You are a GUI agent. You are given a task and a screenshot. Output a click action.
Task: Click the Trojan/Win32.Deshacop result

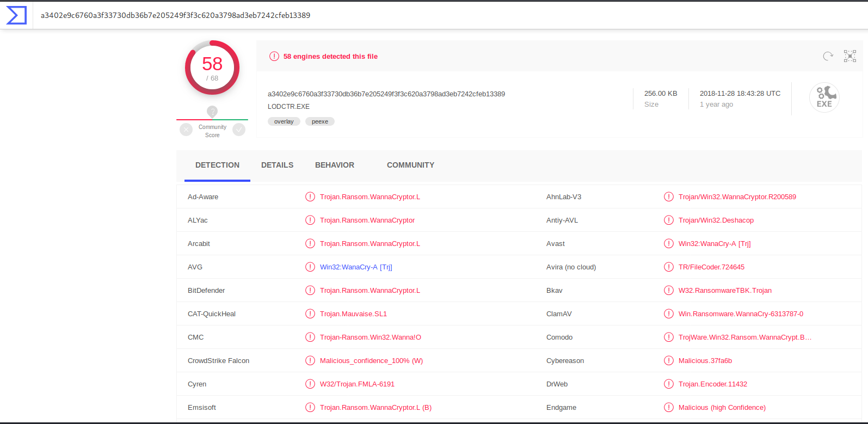pyautogui.click(x=716, y=220)
